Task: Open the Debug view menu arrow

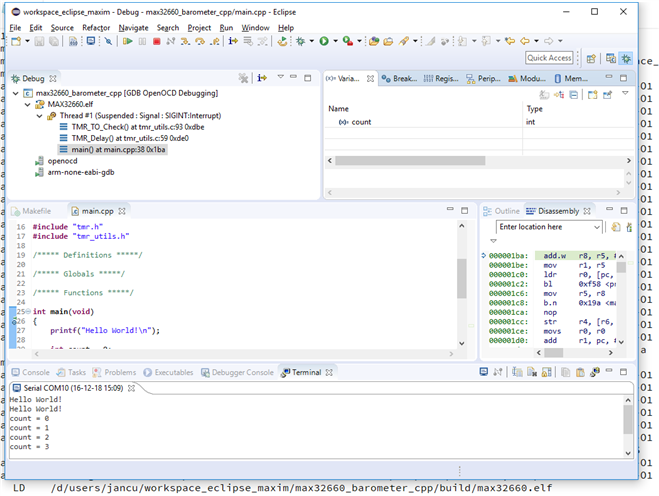Action: pos(281,78)
